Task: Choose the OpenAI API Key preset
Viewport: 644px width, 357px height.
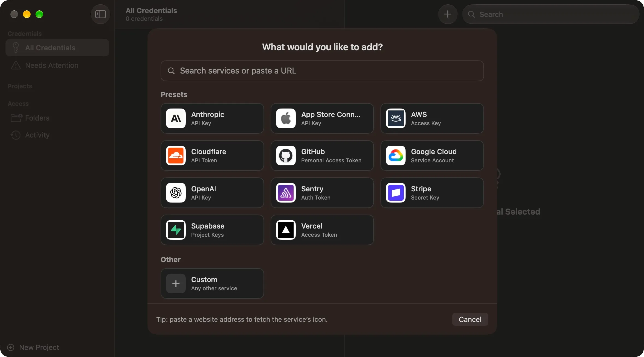Action: pyautogui.click(x=212, y=193)
